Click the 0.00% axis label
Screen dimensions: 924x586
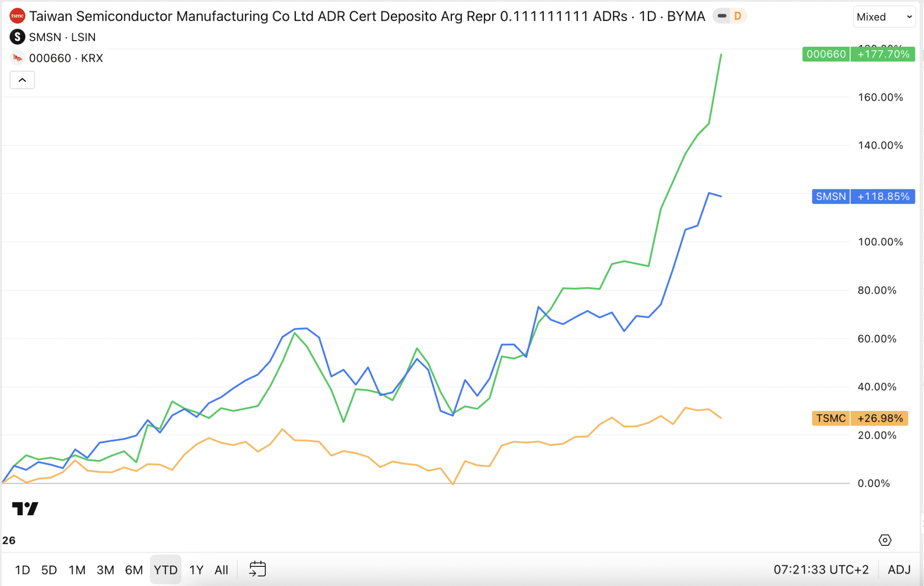click(x=874, y=483)
